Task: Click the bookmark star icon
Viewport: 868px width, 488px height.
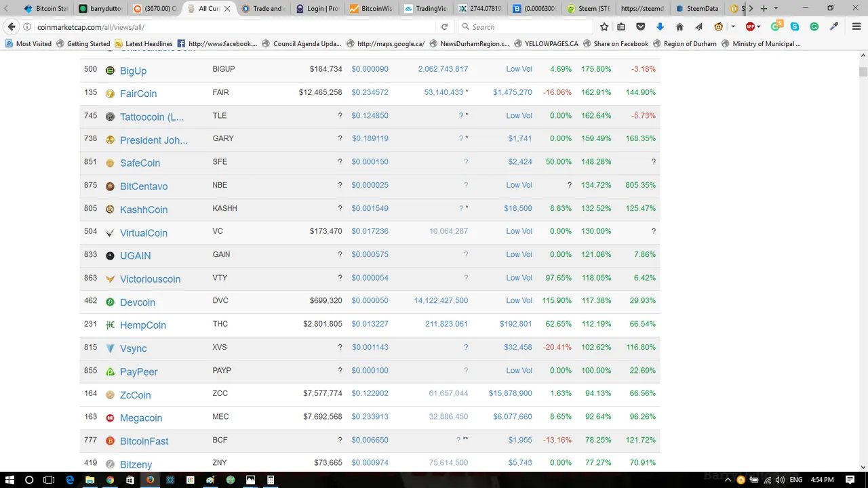Action: pos(604,27)
